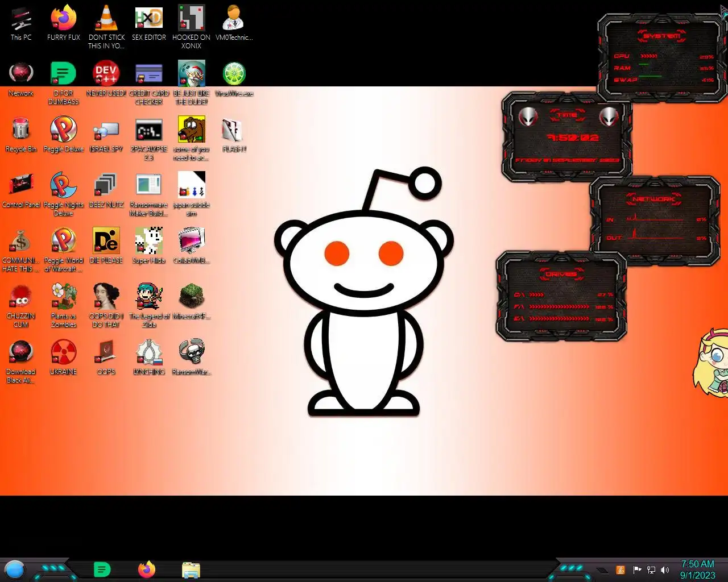728x582 pixels.
Task: Launch Peggle World of Warcraft shortcut
Action: [64, 250]
